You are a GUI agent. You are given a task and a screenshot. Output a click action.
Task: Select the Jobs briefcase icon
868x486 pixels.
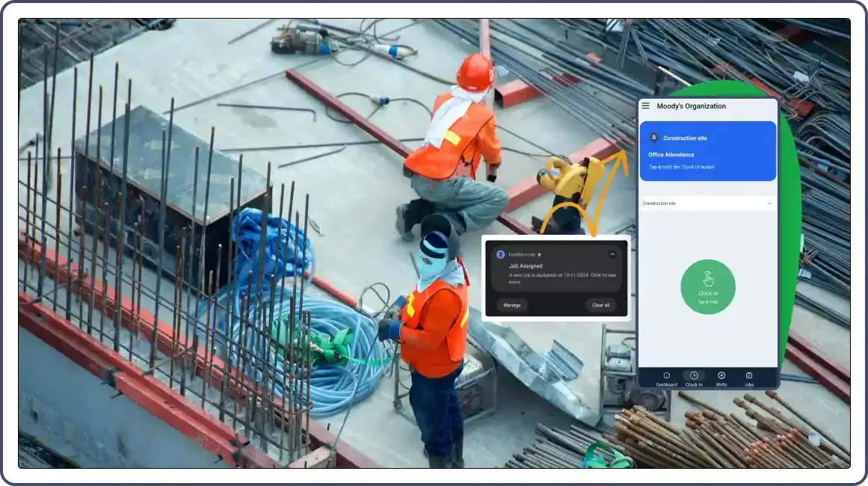point(748,375)
